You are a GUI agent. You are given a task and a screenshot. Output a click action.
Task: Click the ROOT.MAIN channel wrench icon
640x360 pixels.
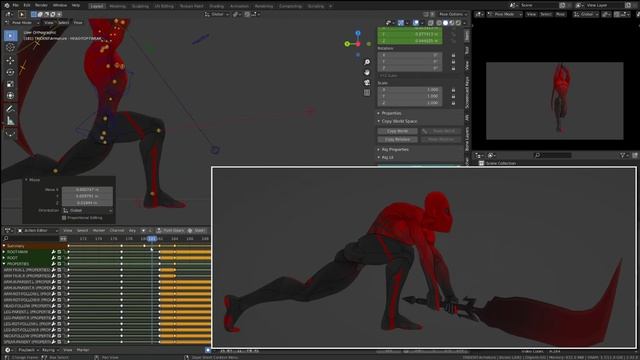click(x=53, y=252)
